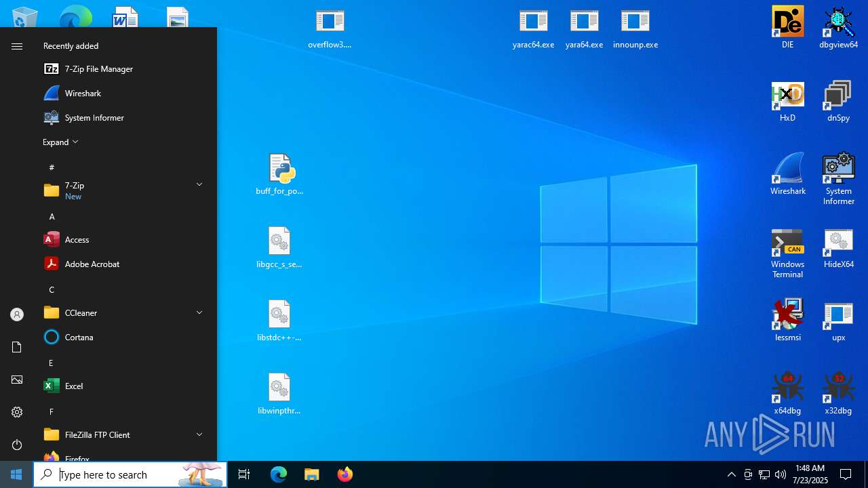Select the Wireshark desktop shortcut

(x=787, y=175)
